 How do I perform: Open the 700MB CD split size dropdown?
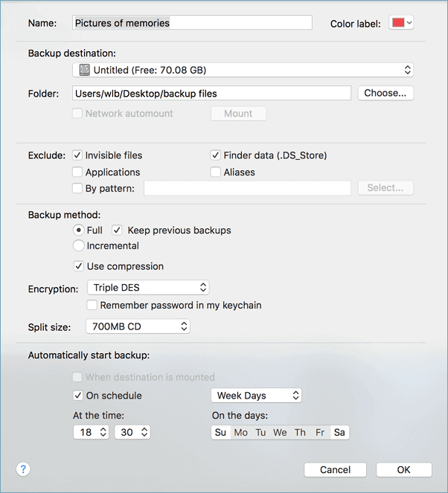click(138, 326)
